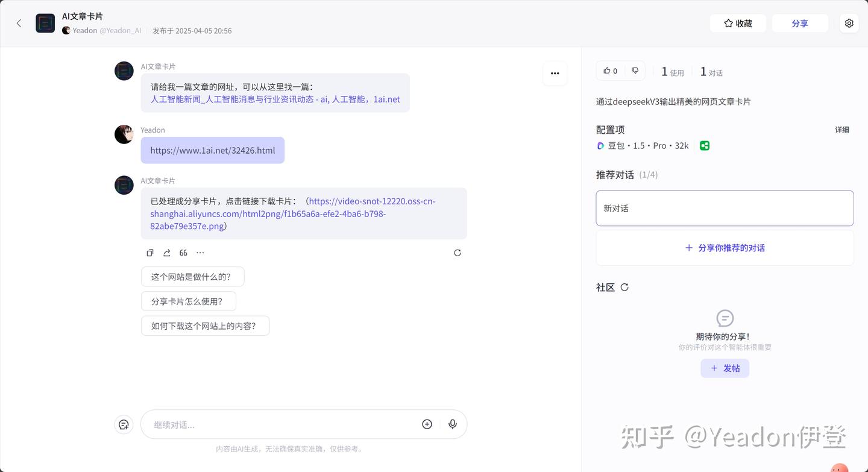This screenshot has height=472, width=868.
Task: Click the 分享 share button in header
Action: (x=800, y=24)
